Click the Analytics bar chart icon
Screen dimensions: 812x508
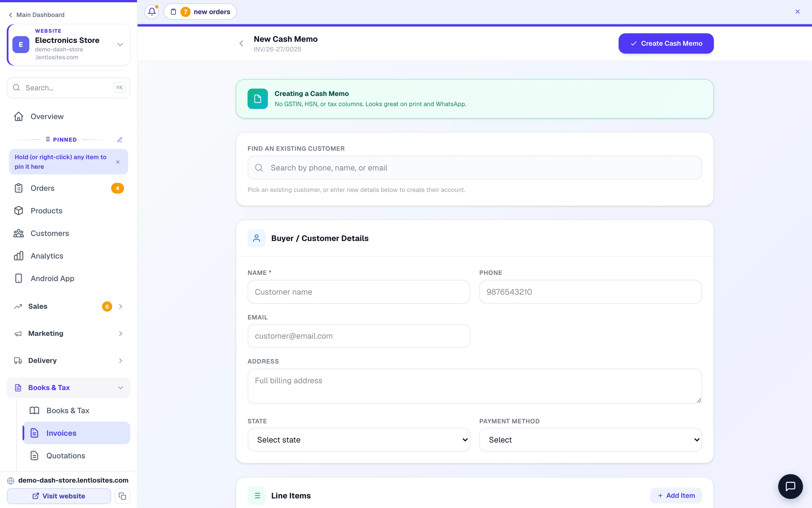pyautogui.click(x=18, y=256)
